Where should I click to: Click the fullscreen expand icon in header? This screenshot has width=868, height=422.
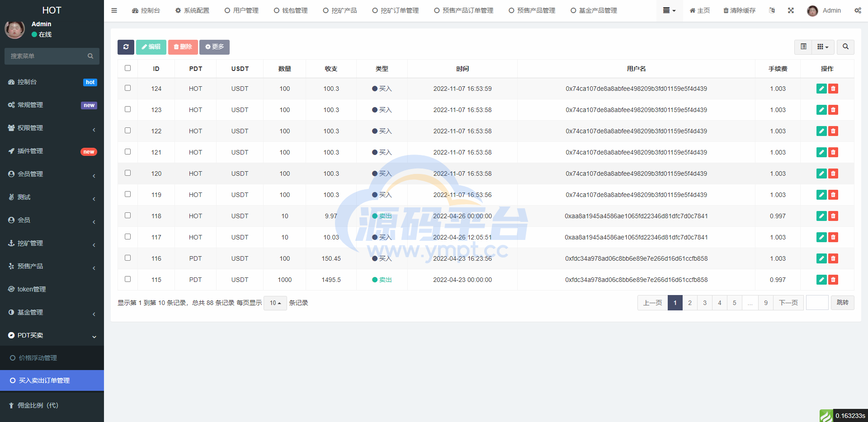tap(791, 10)
